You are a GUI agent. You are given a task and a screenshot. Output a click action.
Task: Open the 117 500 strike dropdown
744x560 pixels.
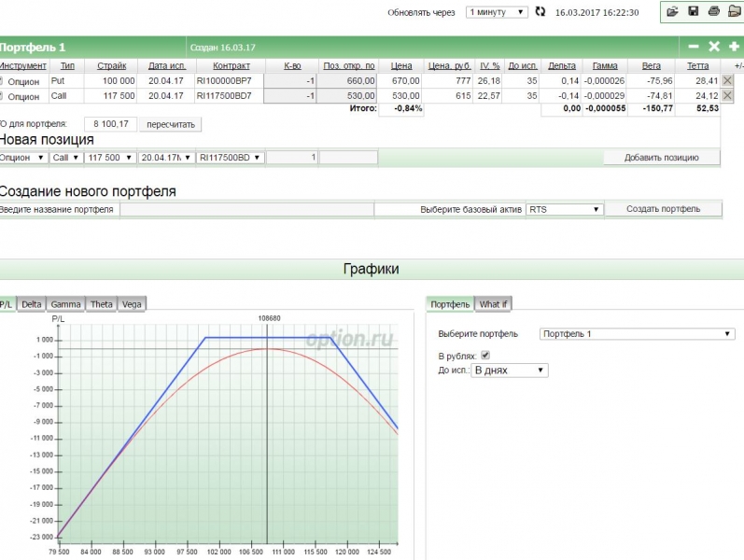(x=109, y=158)
